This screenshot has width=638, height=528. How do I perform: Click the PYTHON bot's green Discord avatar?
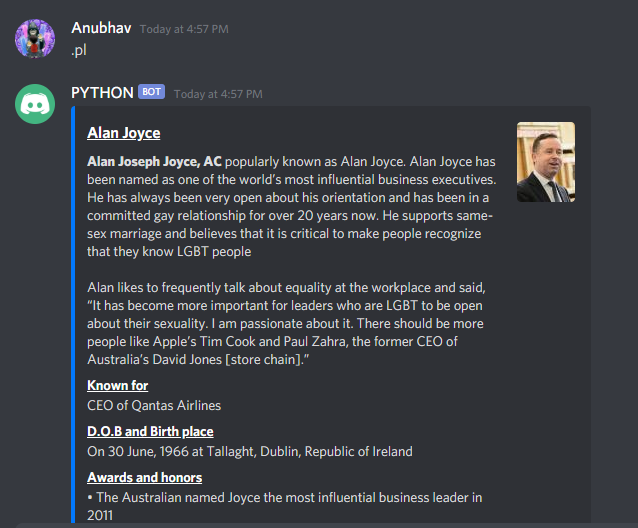pyautogui.click(x=35, y=104)
